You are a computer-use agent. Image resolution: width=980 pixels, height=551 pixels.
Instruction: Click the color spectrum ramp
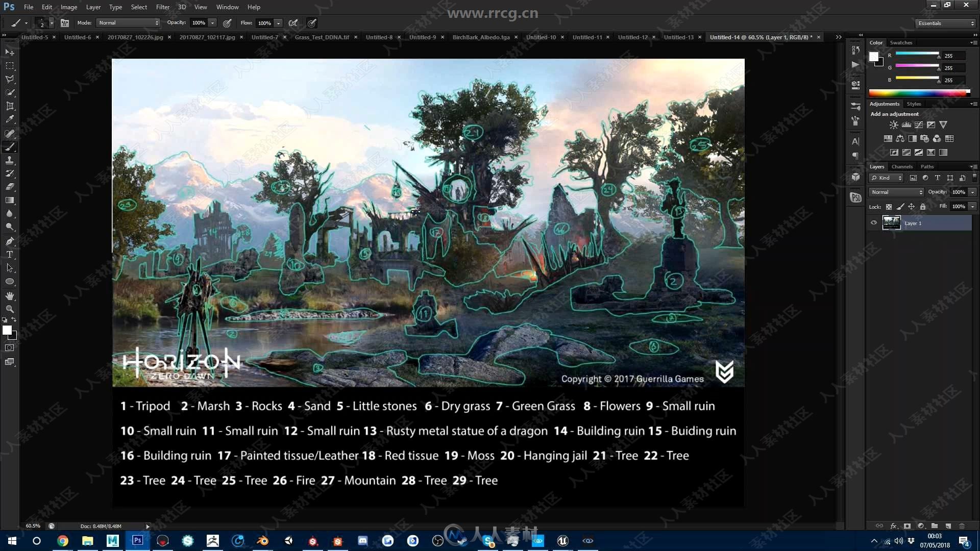tap(919, 93)
